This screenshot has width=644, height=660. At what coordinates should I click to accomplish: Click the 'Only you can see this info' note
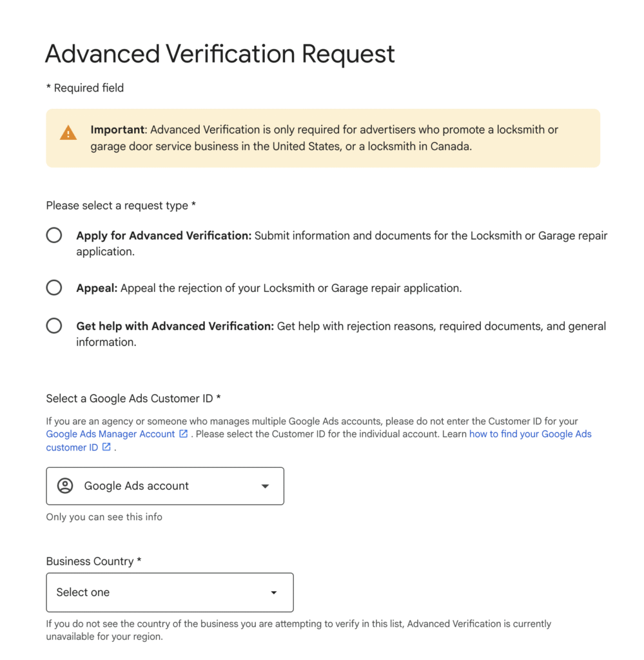coord(104,517)
